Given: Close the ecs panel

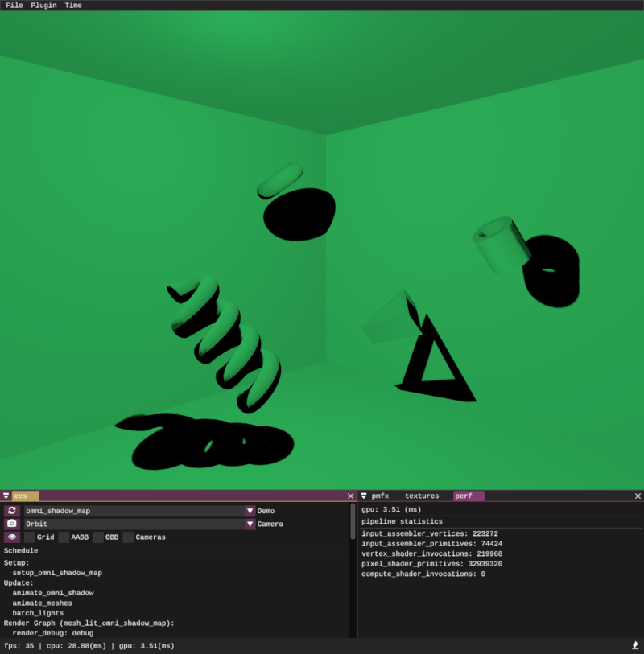Looking at the screenshot, I should pyautogui.click(x=350, y=496).
